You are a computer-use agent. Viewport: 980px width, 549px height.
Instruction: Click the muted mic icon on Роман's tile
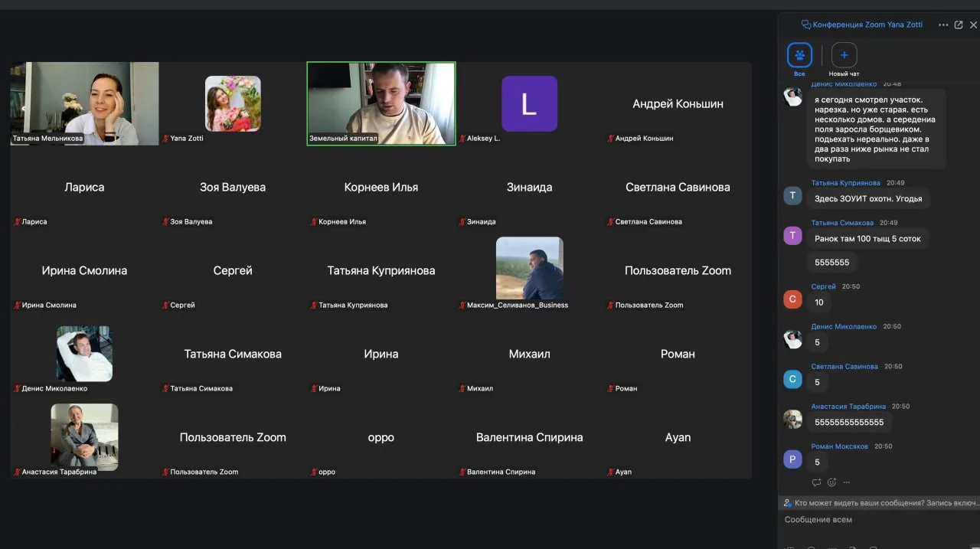(611, 389)
